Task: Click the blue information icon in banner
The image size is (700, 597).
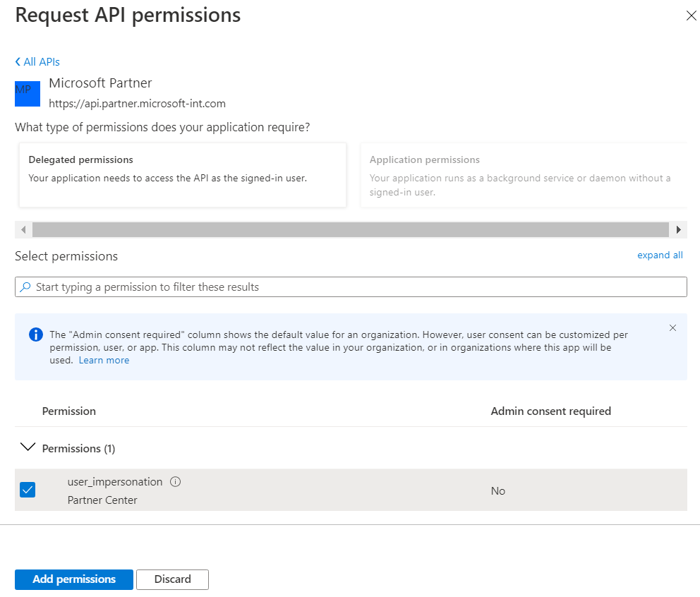Action: click(x=36, y=334)
